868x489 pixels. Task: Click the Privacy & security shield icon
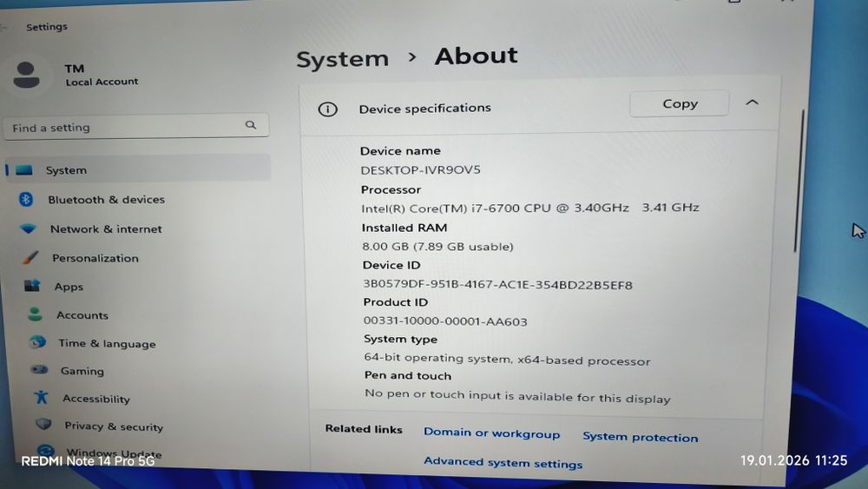pyautogui.click(x=43, y=424)
